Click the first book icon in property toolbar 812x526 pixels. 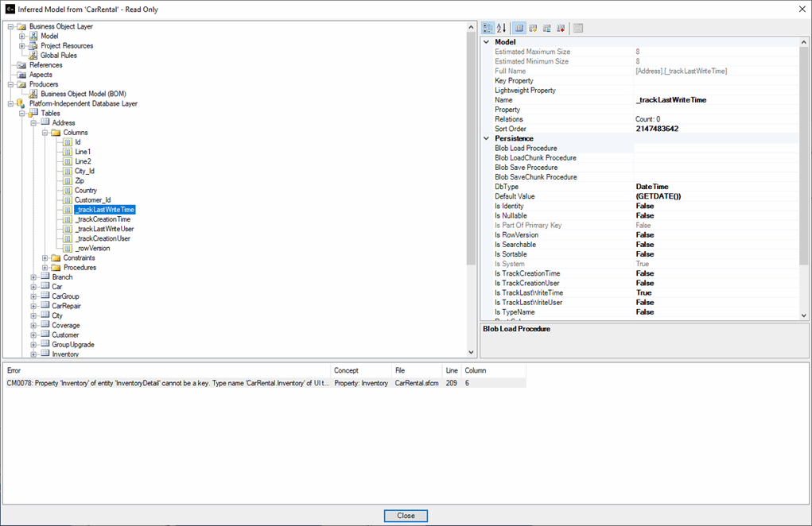(x=519, y=27)
